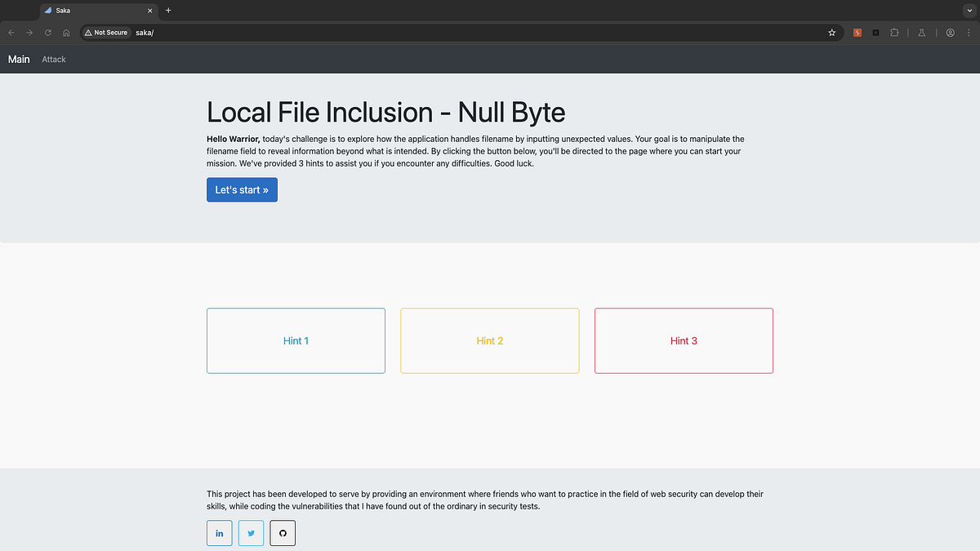Reveal Hint 2
980x551 pixels.
click(x=489, y=340)
